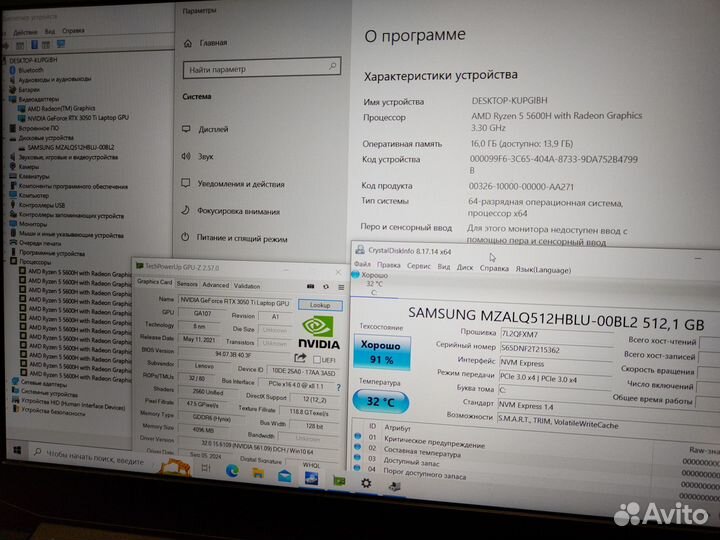Click Хорошо 91% health status button
Viewport: 720px width, 540px height.
tap(381, 353)
